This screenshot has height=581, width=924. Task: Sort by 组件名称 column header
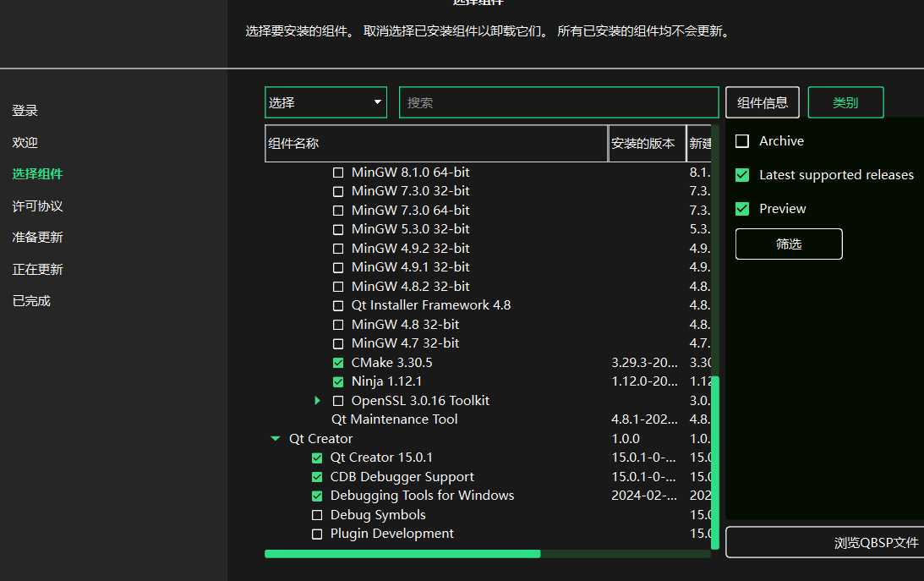click(436, 143)
